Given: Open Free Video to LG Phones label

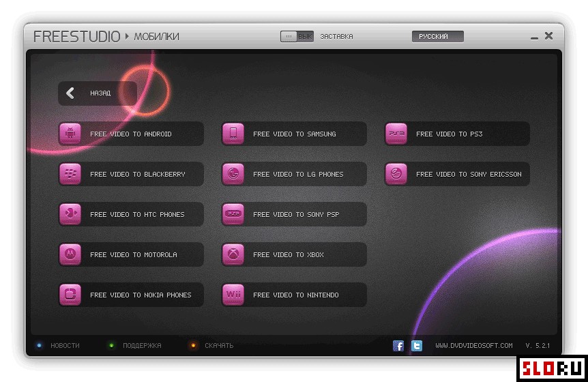Looking at the screenshot, I should pyautogui.click(x=298, y=175).
